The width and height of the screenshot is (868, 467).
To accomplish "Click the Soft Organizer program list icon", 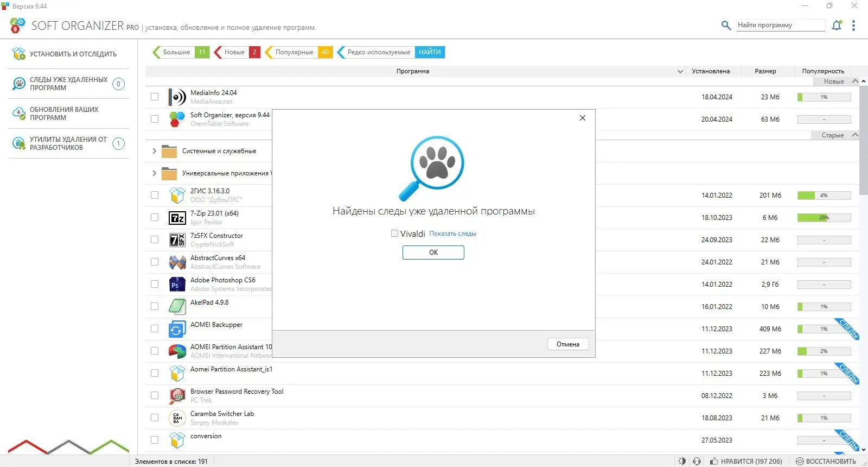I will (x=177, y=119).
